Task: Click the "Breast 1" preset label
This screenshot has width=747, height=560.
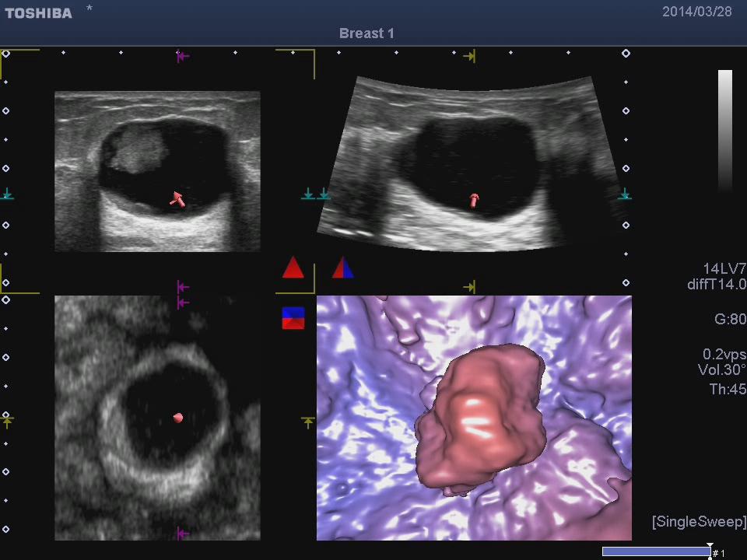Action: click(366, 33)
